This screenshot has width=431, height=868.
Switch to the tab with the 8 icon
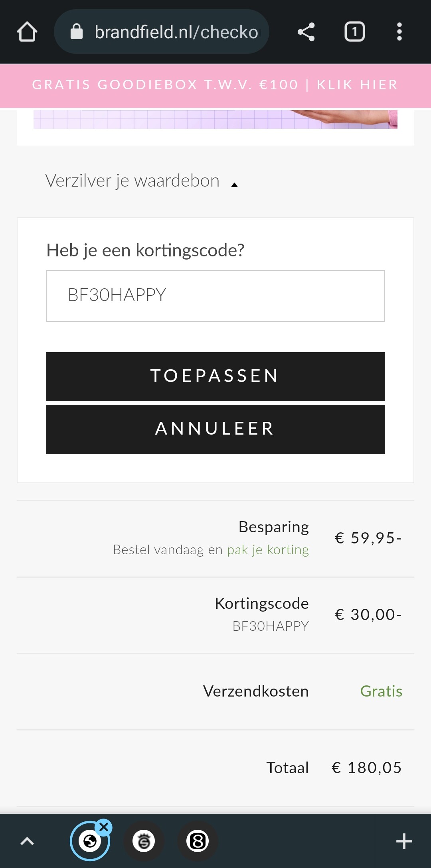pos(198,841)
